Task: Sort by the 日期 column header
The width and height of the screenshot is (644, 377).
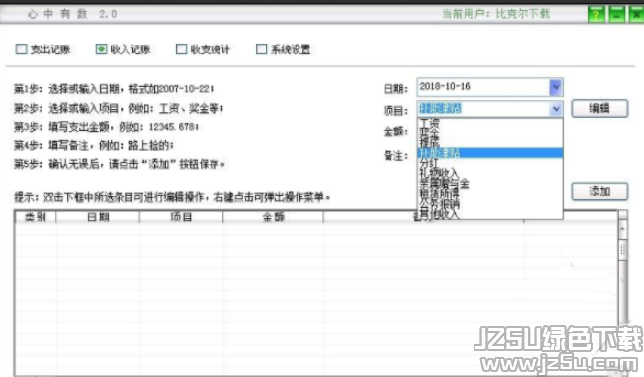Action: pyautogui.click(x=98, y=216)
